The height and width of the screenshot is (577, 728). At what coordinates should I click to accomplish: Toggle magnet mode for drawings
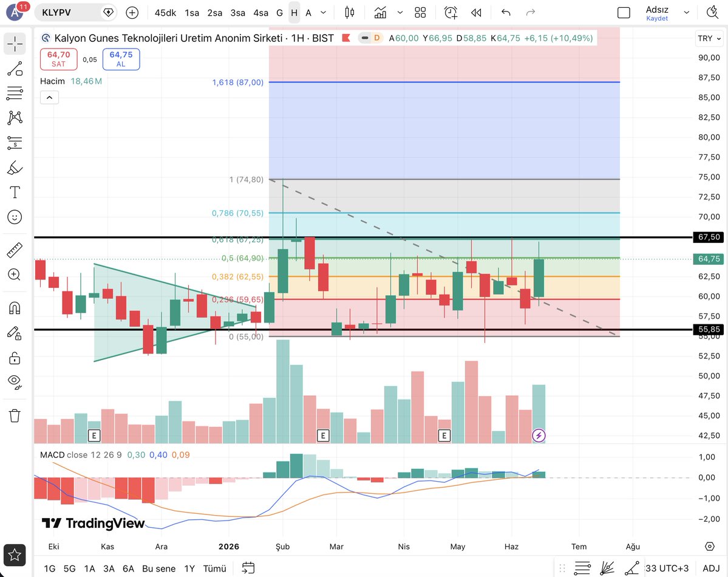(15, 308)
